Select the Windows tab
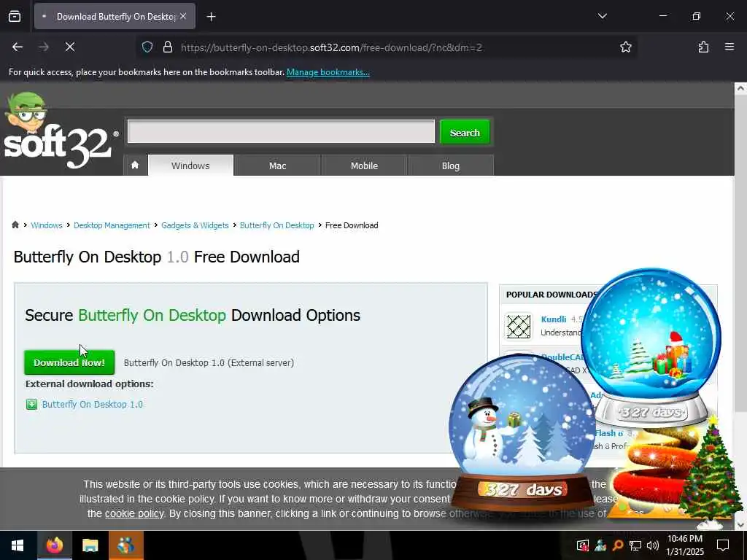 click(x=190, y=166)
